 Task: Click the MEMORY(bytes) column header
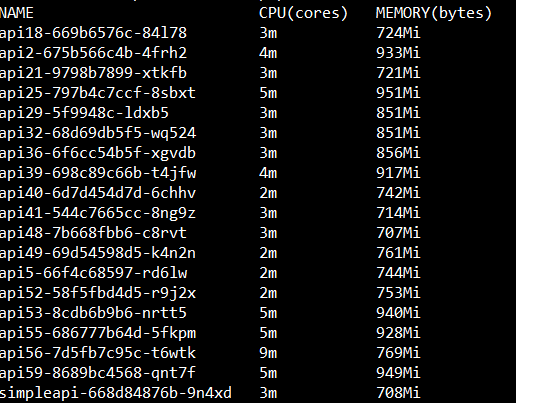(434, 13)
